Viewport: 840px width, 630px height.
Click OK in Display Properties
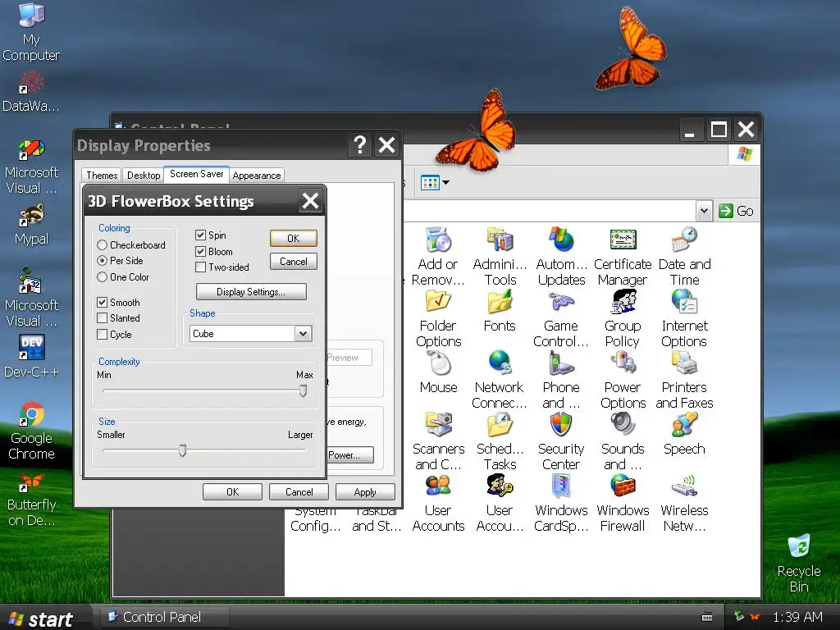click(x=232, y=492)
